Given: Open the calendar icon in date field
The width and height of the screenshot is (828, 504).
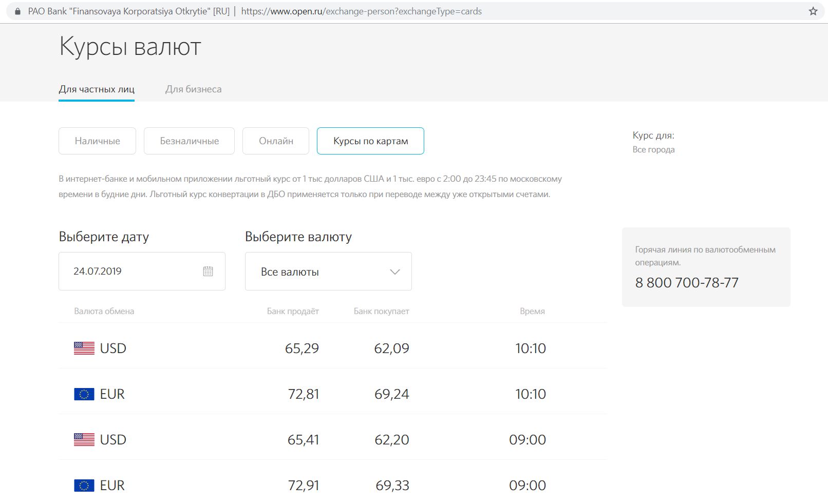Looking at the screenshot, I should (x=208, y=271).
